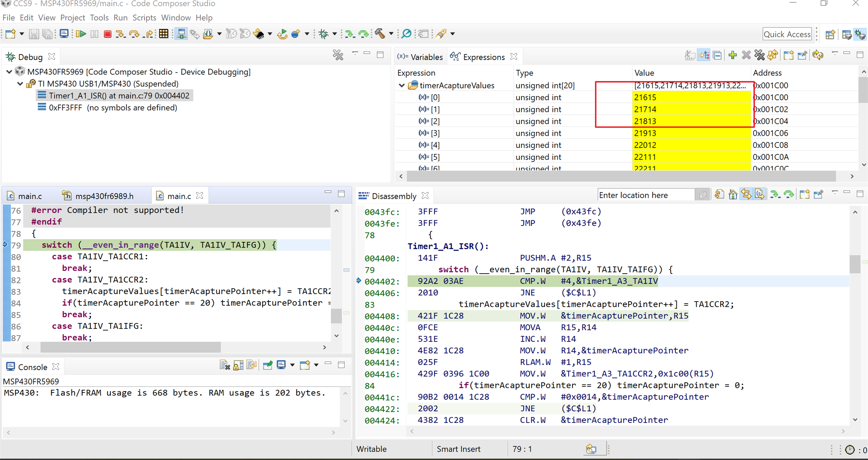
Task: Toggle the word wrap icon in the Console toolbar
Action: (x=252, y=365)
